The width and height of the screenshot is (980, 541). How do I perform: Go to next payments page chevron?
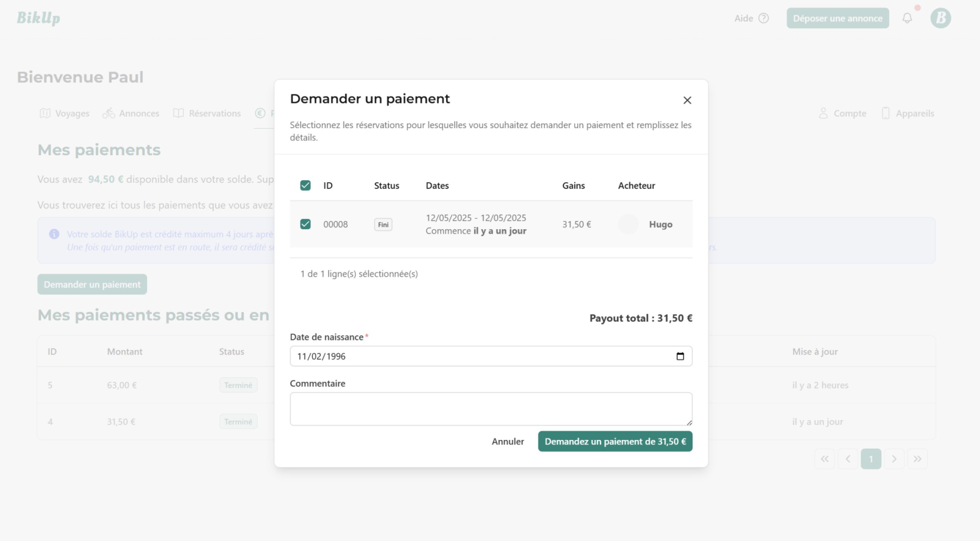tap(894, 459)
